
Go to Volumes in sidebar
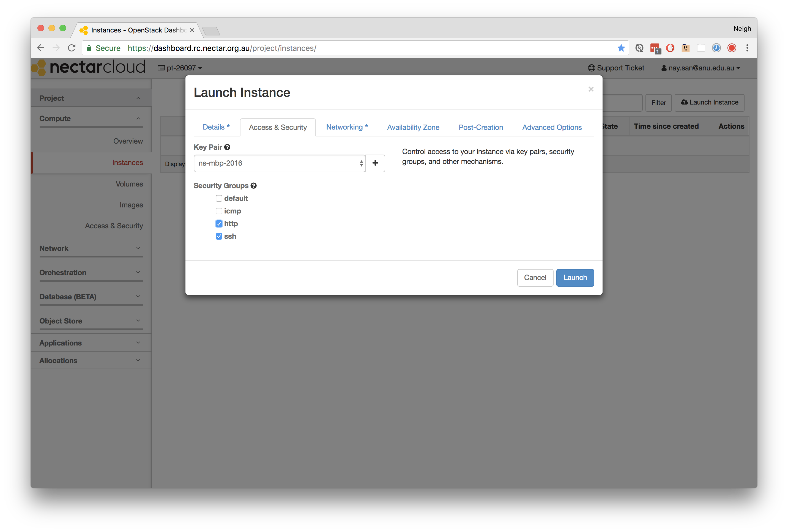click(129, 184)
